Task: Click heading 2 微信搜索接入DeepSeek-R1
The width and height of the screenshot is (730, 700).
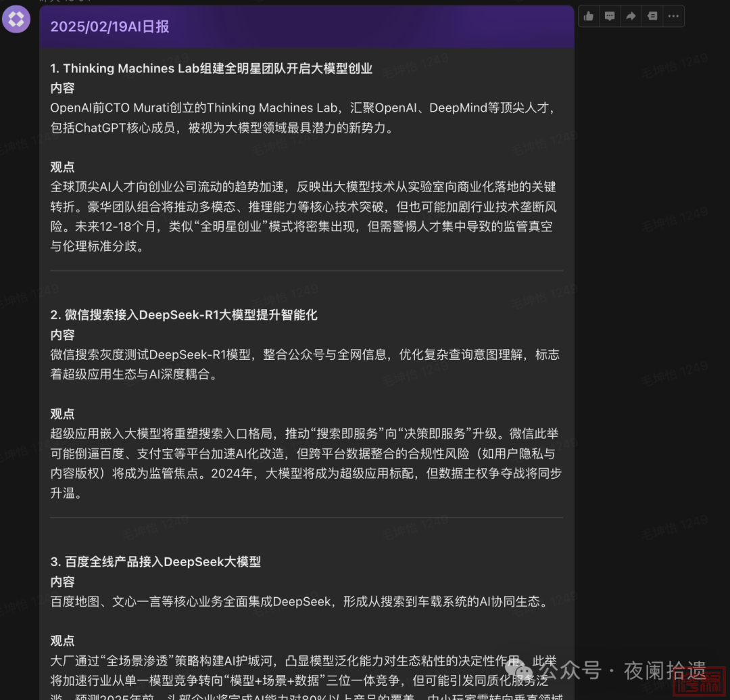Action: pos(184,315)
